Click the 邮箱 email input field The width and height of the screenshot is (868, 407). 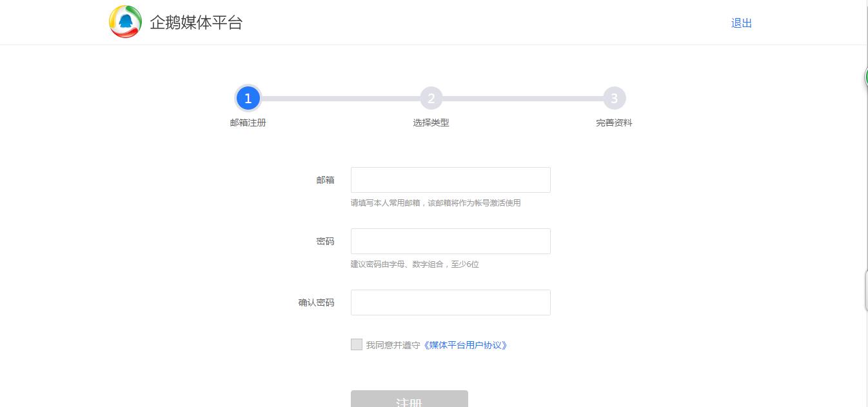click(x=450, y=180)
